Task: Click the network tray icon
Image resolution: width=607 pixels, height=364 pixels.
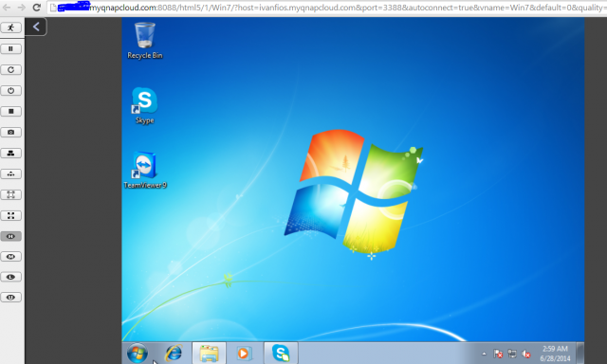Action: pos(512,354)
